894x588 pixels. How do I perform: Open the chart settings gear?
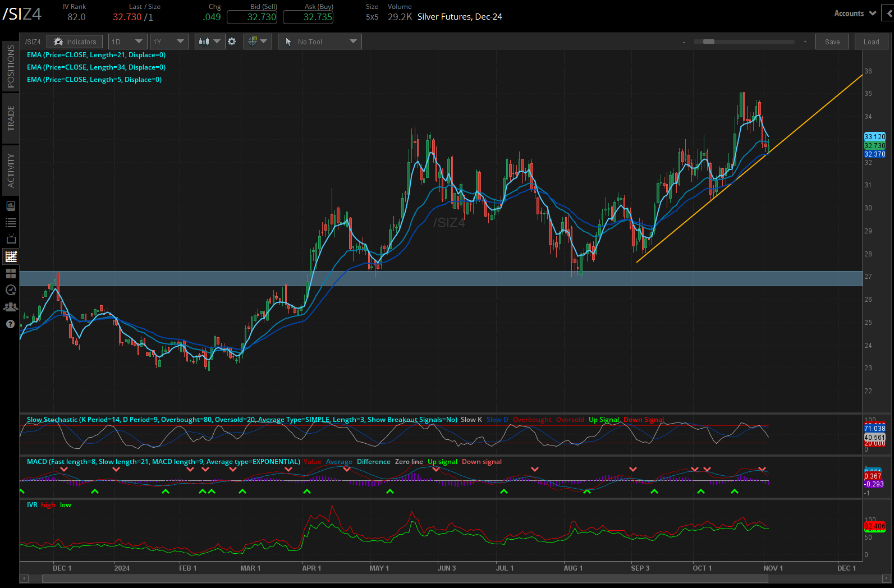pyautogui.click(x=232, y=42)
